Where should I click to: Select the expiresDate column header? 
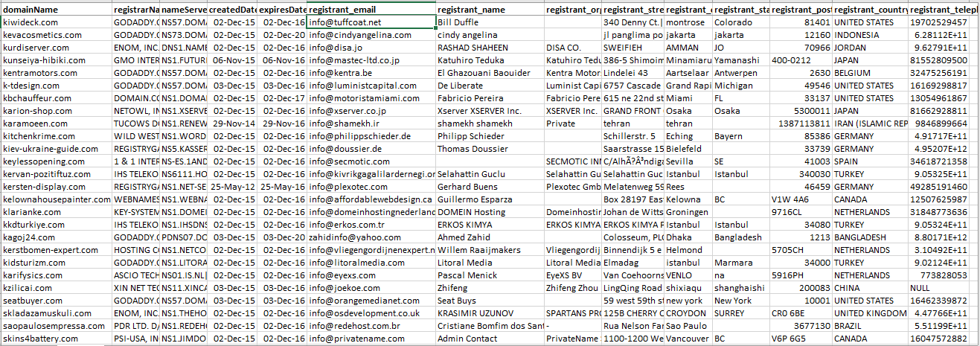[x=282, y=10]
